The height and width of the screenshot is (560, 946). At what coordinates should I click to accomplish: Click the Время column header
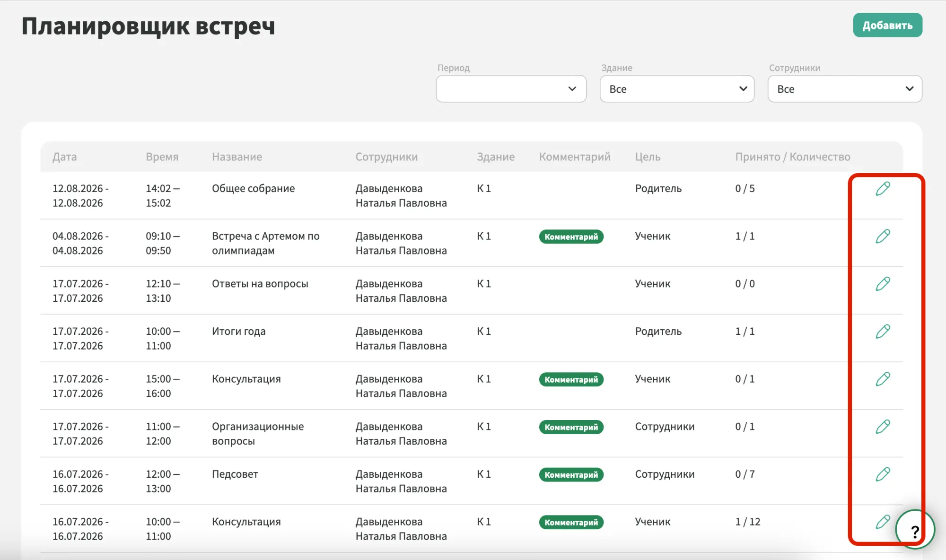pyautogui.click(x=162, y=157)
